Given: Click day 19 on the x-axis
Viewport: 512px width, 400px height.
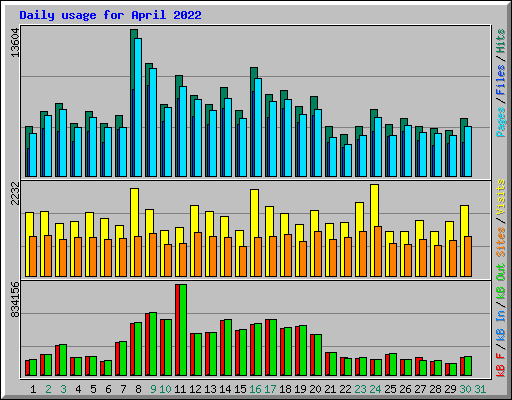Looking at the screenshot, I should click(x=300, y=389).
